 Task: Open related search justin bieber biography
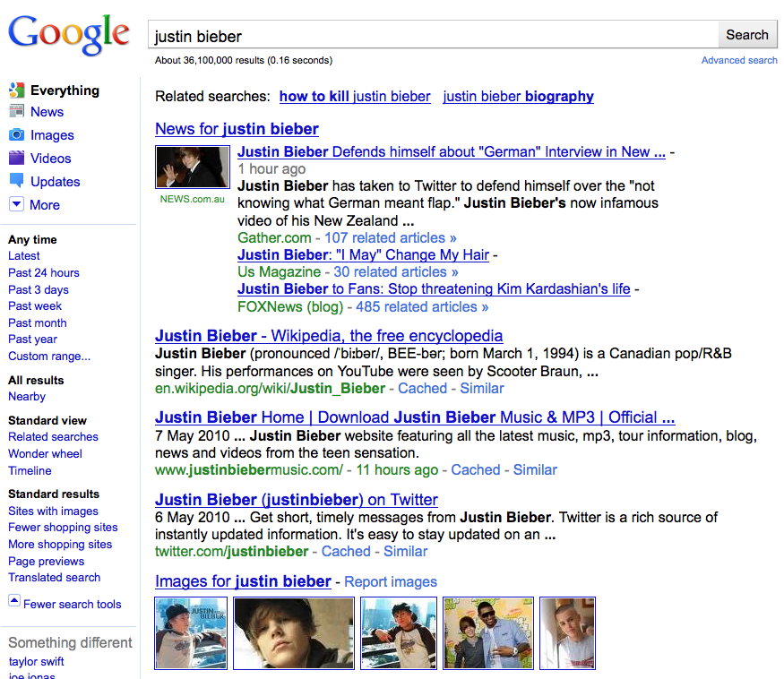(518, 97)
